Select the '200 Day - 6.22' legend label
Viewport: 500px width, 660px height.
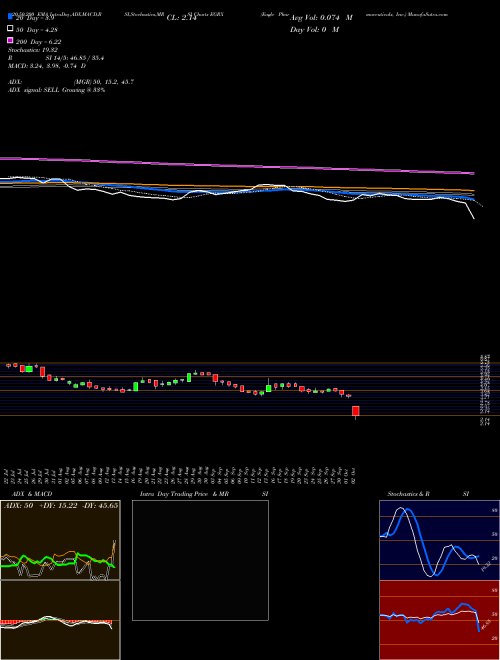click(x=38, y=42)
